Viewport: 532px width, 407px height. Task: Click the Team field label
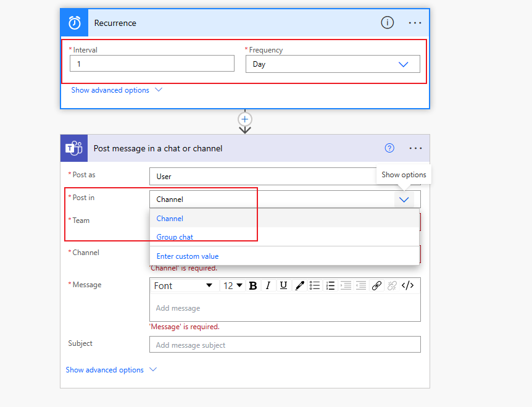click(x=81, y=220)
